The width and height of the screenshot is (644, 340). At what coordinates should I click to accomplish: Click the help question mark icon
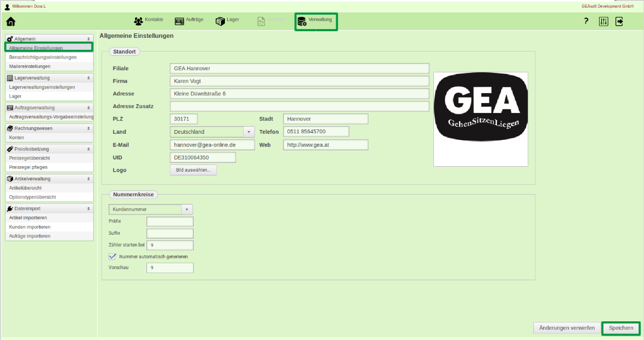tap(586, 21)
